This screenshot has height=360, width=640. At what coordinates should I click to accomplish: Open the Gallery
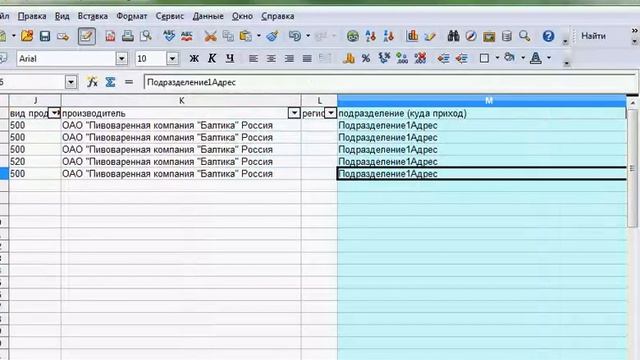click(489, 36)
